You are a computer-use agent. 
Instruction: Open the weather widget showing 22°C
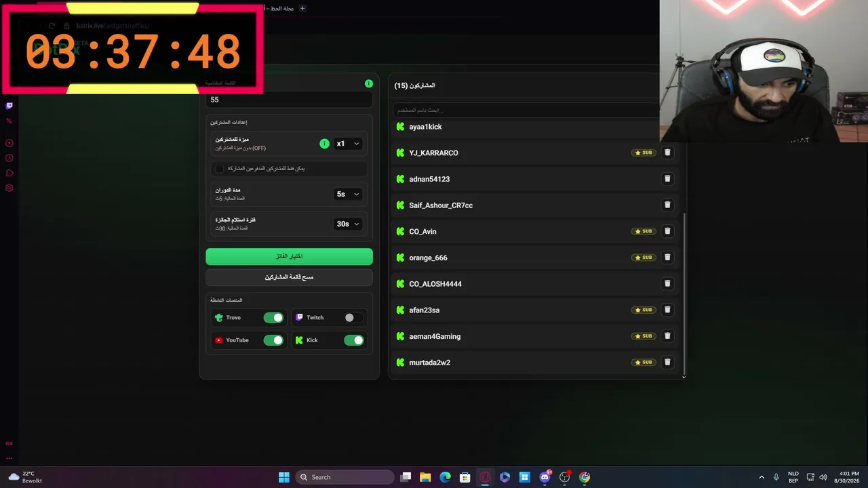click(x=26, y=477)
